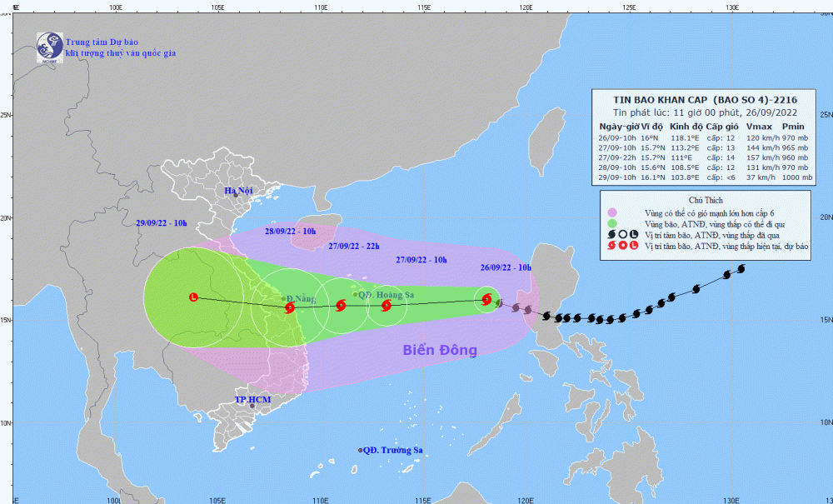The image size is (833, 504).
Task: Click the 29/09/22 - 10h date label on the map
Action: 162,223
